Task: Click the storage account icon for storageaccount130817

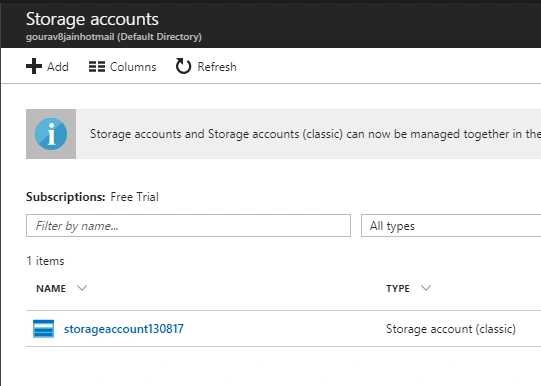Action: click(x=43, y=329)
